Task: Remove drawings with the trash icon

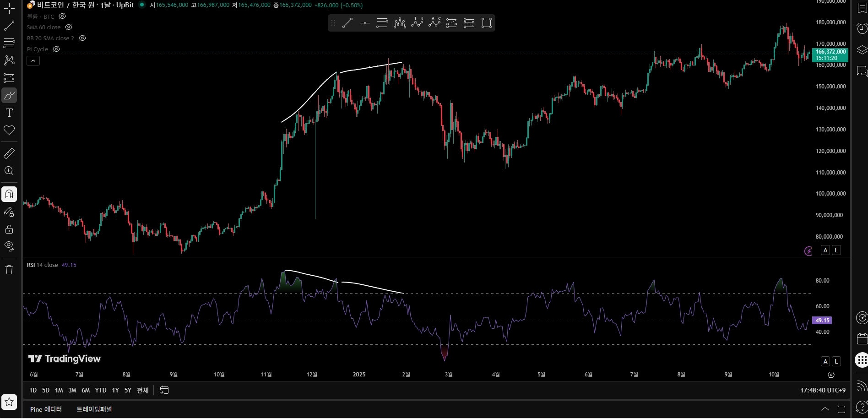Action: (9, 270)
